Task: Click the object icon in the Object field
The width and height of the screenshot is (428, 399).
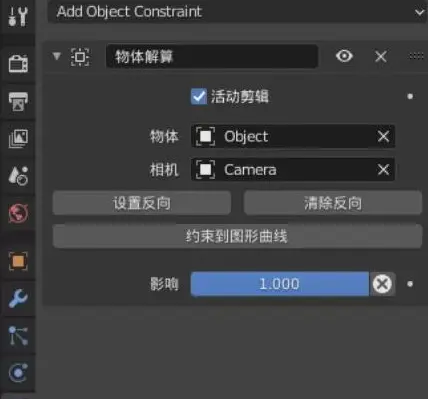Action: (x=205, y=136)
